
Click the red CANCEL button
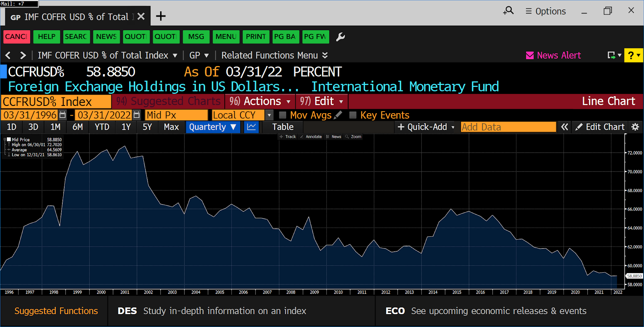click(17, 37)
